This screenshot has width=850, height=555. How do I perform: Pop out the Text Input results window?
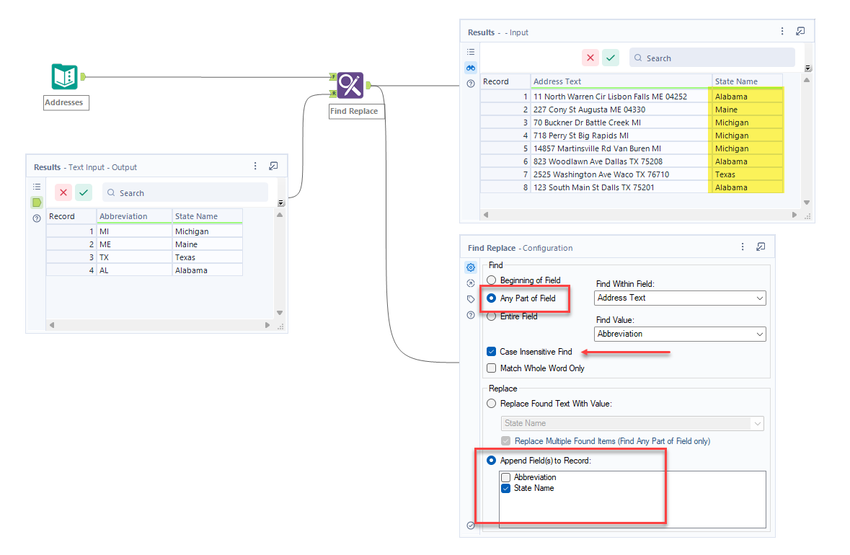point(273,166)
